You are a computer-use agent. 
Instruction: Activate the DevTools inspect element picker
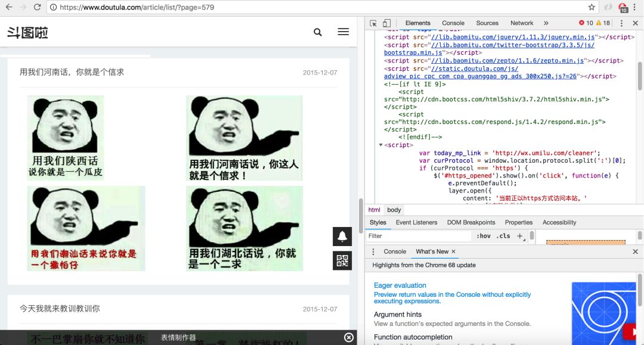pyautogui.click(x=373, y=23)
